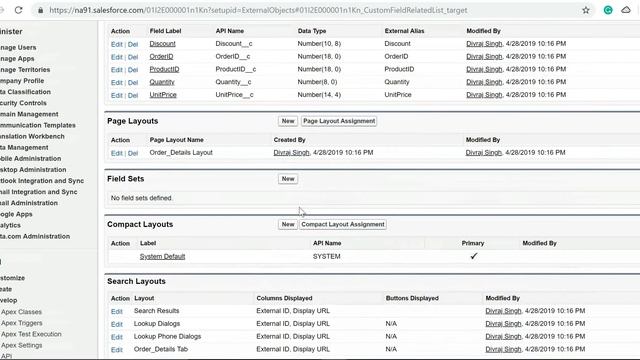Open Email Administration in sidebar
This screenshot has width=640, height=360.
coord(29,203)
